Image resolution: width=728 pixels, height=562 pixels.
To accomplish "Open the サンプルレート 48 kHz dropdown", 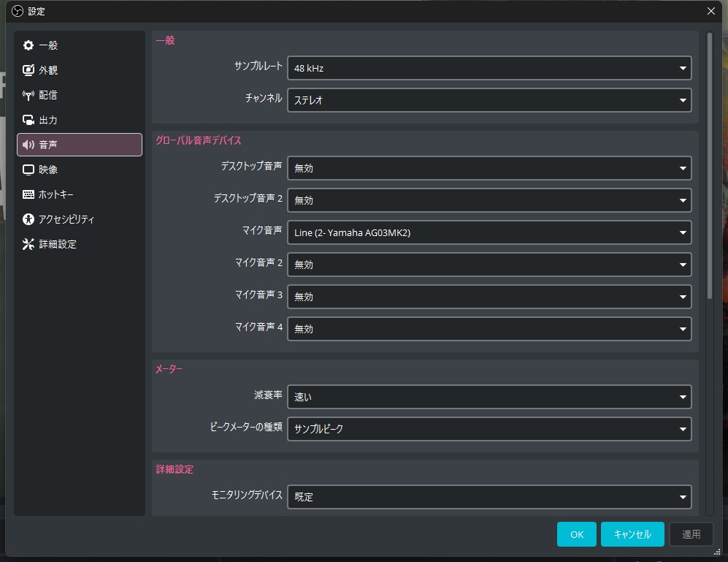I will coord(488,68).
